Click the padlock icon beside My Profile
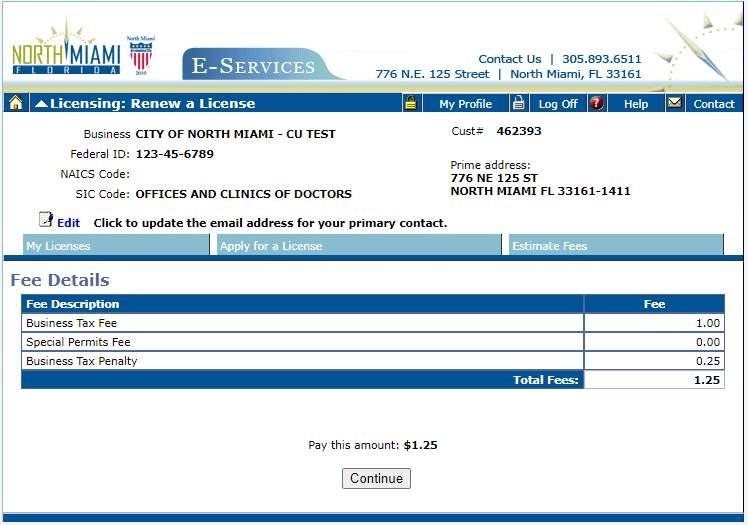Screen dimensions: 748x525 410,103
